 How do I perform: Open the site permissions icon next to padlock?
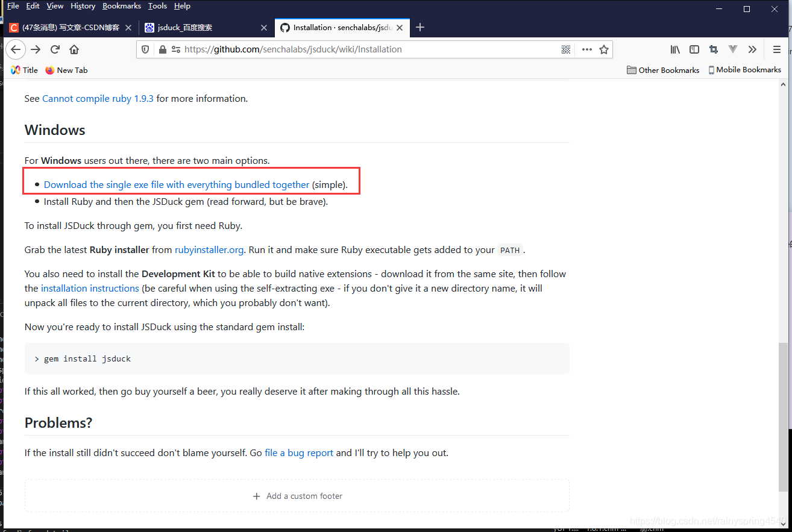click(175, 49)
